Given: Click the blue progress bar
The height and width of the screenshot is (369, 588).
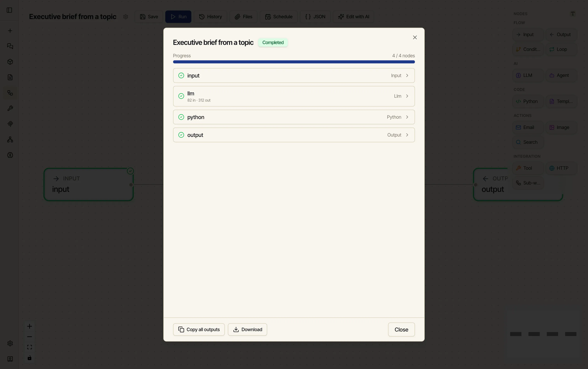Looking at the screenshot, I should [x=294, y=62].
